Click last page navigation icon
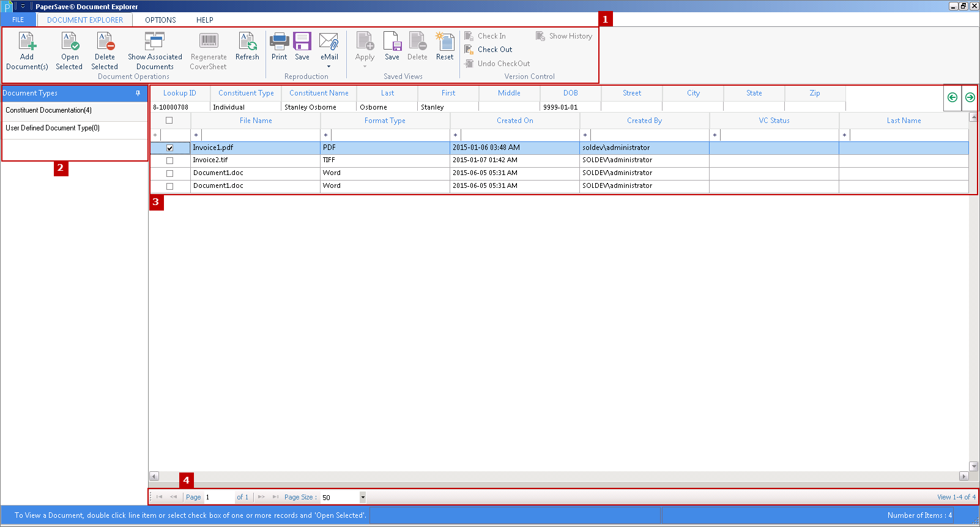This screenshot has width=980, height=527. 276,497
